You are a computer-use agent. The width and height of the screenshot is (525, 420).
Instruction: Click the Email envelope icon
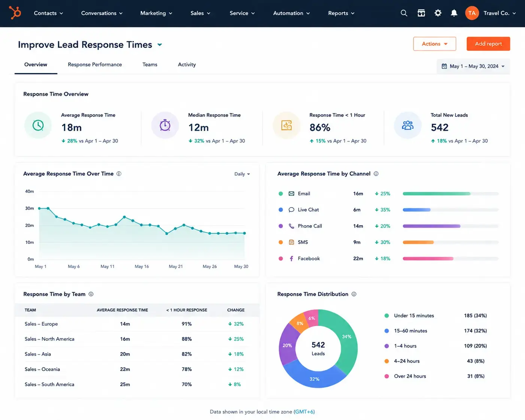point(291,194)
